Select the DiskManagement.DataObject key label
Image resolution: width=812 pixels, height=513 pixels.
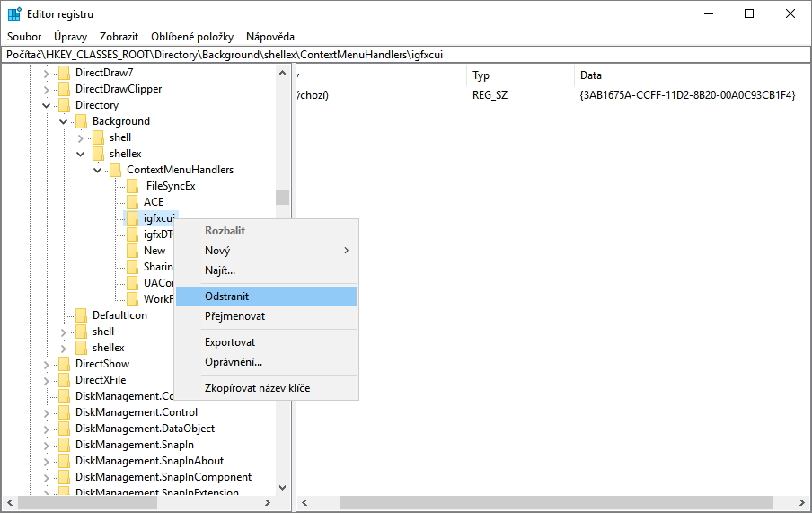[145, 429]
